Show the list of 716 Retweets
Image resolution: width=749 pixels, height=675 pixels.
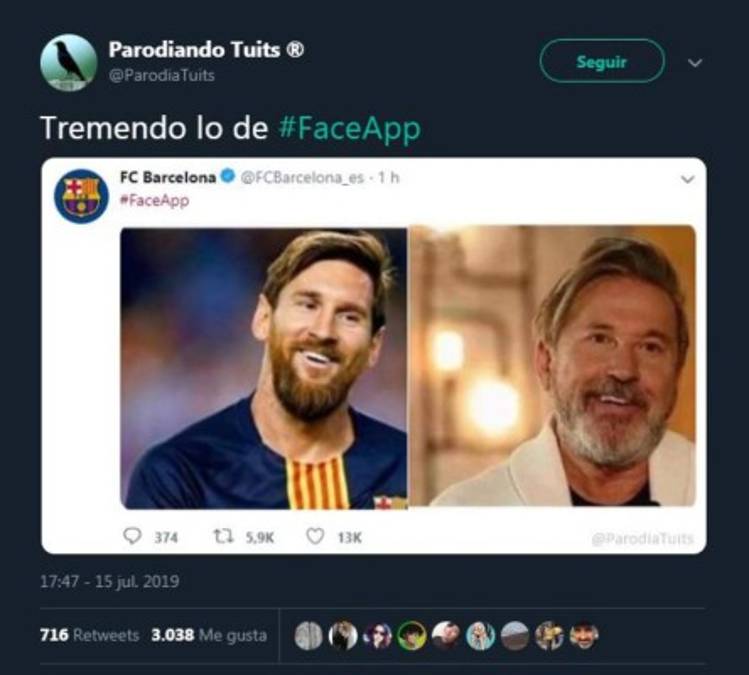[89, 636]
